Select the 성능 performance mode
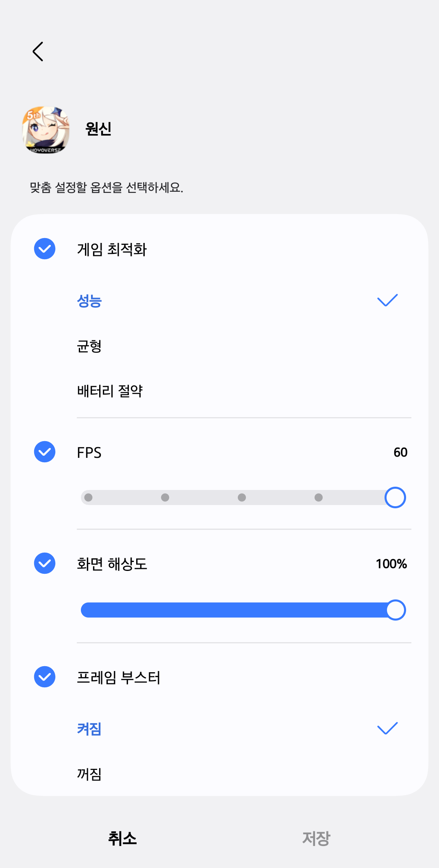 click(x=89, y=301)
